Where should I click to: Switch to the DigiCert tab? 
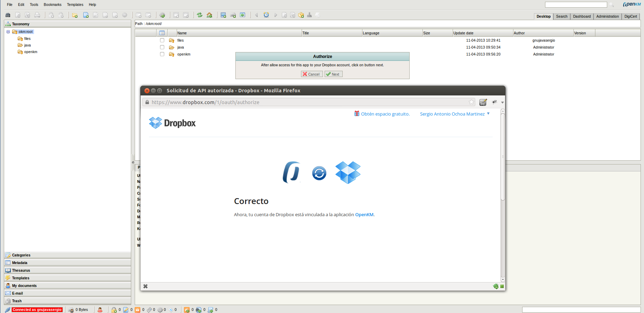click(x=630, y=16)
